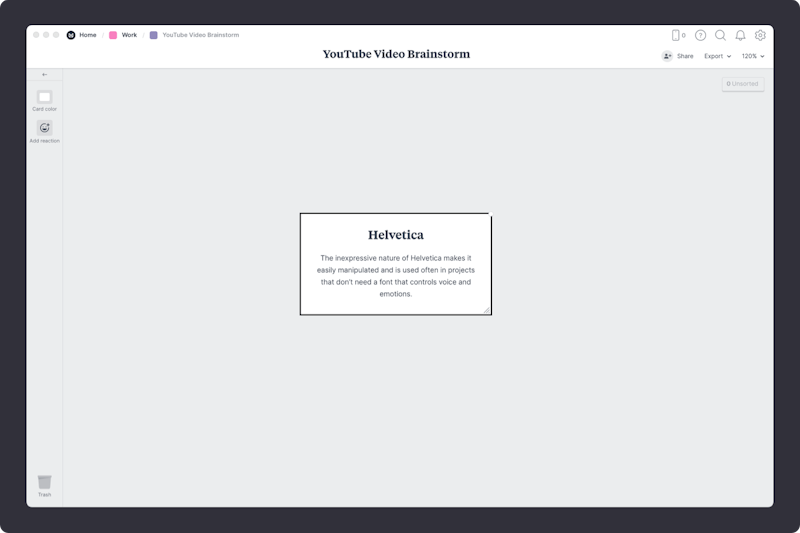Open the Unsorted notes button
The height and width of the screenshot is (533, 800).
(743, 84)
